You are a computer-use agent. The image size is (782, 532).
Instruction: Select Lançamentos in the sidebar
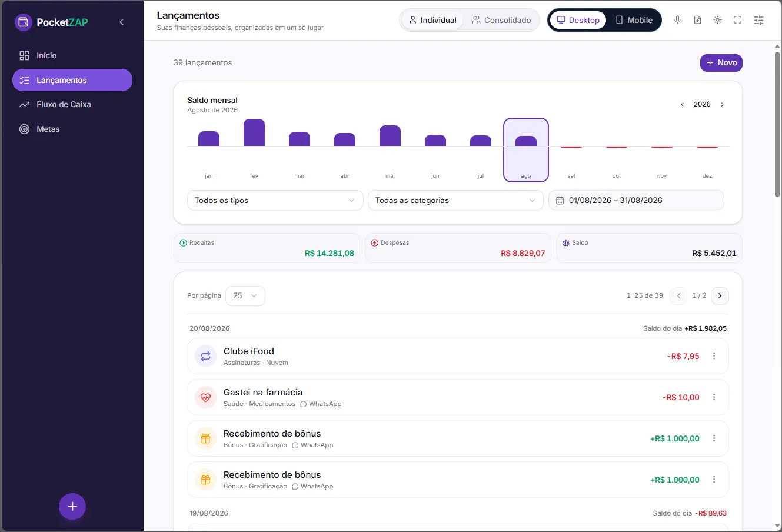tap(72, 80)
